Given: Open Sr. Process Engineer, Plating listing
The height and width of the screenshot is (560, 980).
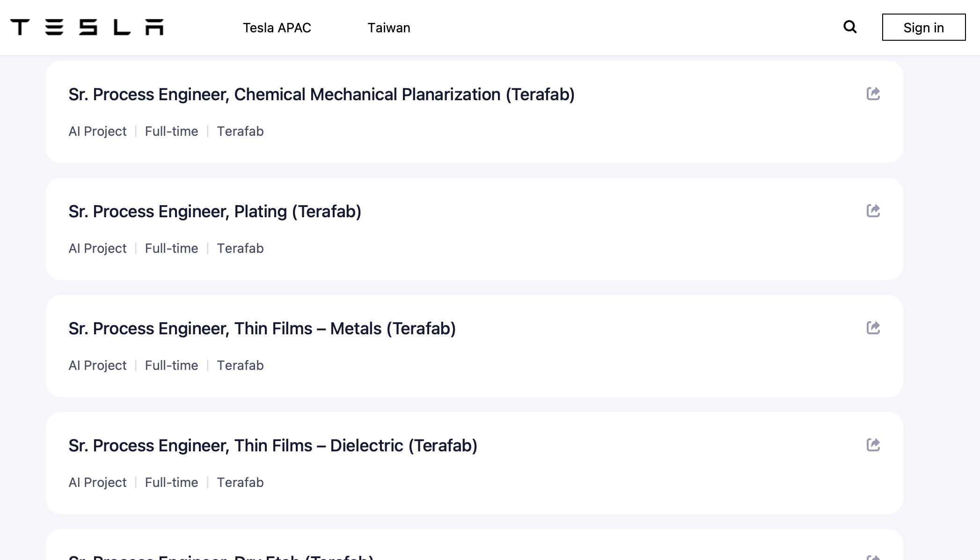Looking at the screenshot, I should pos(215,212).
